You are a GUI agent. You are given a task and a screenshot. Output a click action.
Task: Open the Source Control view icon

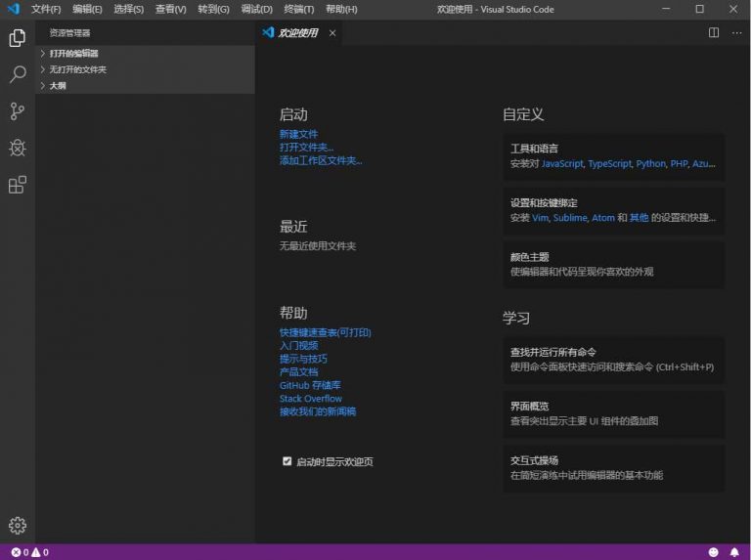coord(18,111)
